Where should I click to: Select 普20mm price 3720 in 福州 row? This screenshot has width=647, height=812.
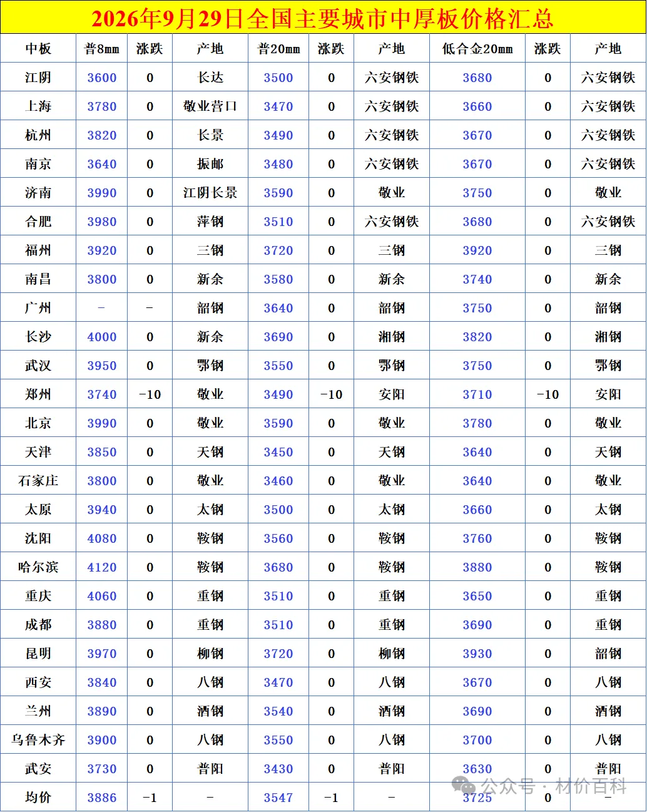tap(278, 250)
